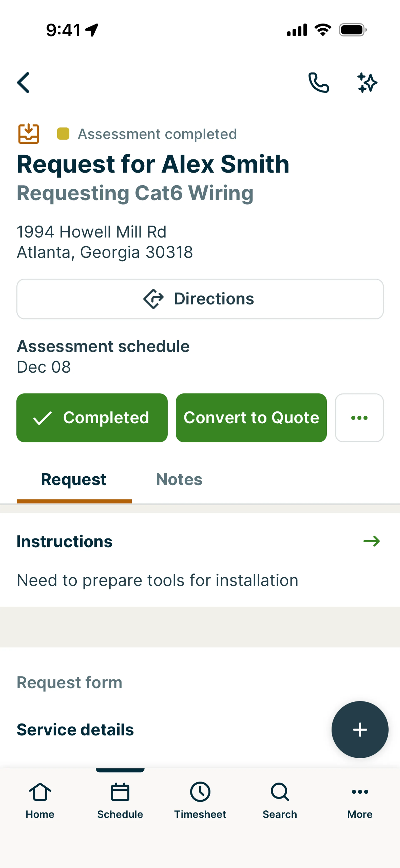The image size is (400, 868).
Task: Tap the yellow Assessment completed status square
Action: [63, 134]
